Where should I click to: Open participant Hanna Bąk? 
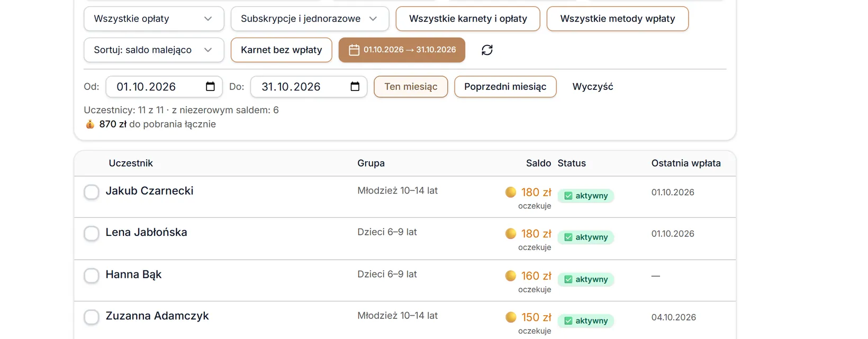(133, 274)
